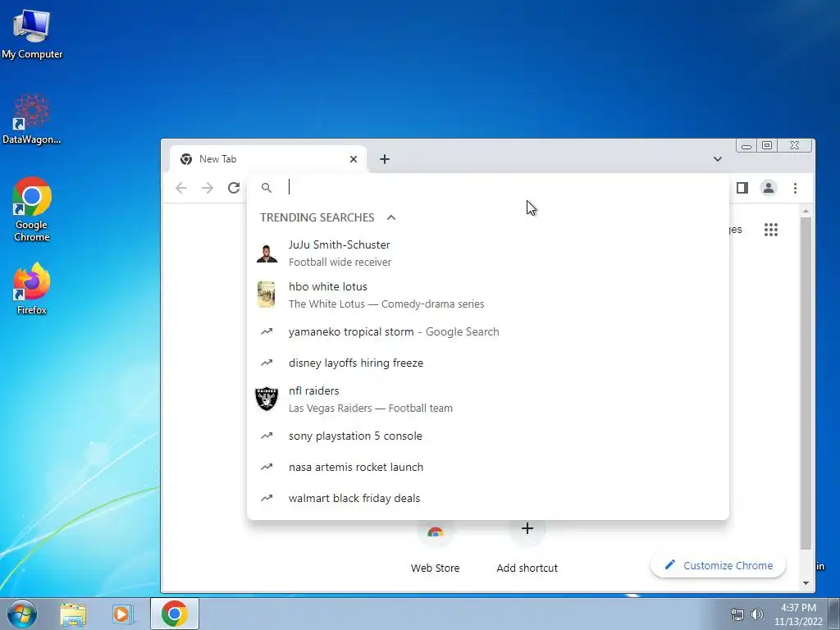Viewport: 840px width, 630px height.
Task: Open the tab search dropdown arrow
Action: (x=717, y=159)
